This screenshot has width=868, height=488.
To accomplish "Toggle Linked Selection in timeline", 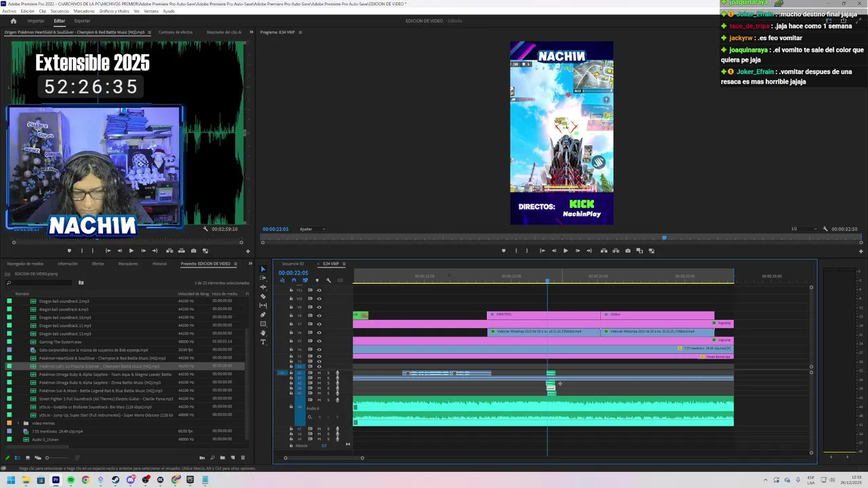I will click(305, 281).
